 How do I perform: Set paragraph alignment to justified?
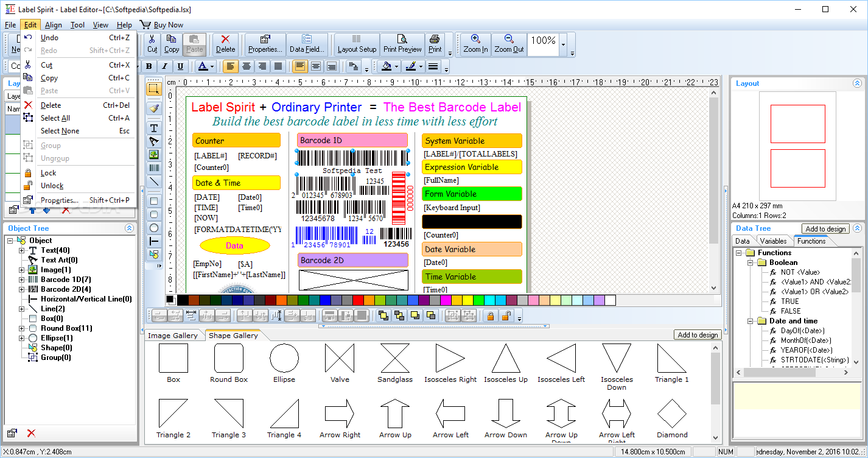click(278, 66)
